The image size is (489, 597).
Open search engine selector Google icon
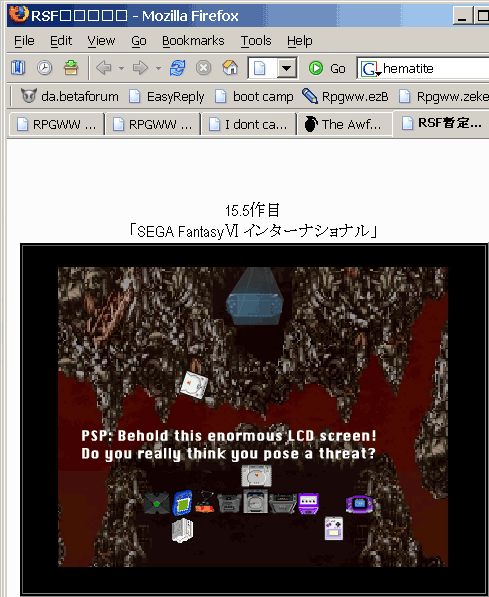pos(370,69)
